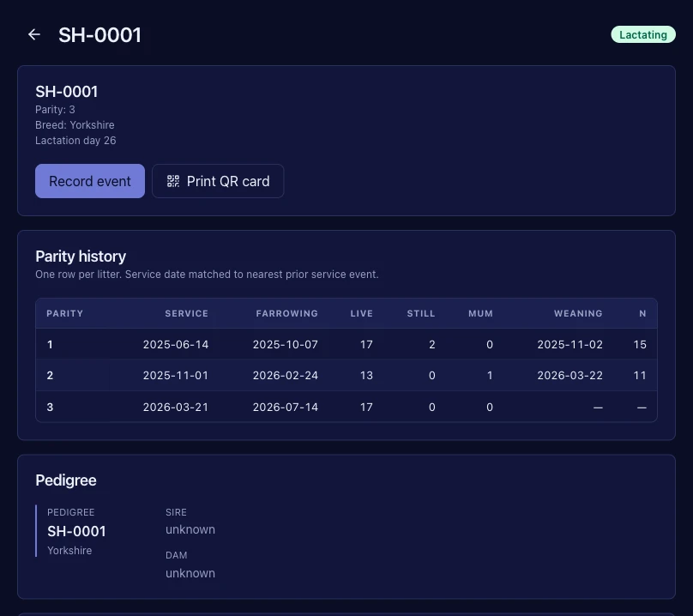Click the SERVICE column header
This screenshot has width=693, height=616.
[186, 313]
